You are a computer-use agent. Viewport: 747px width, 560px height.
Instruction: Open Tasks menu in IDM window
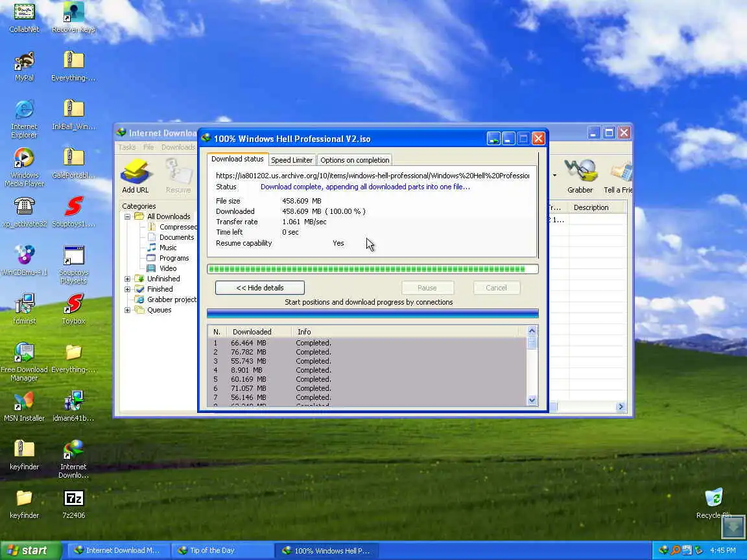pyautogui.click(x=127, y=147)
